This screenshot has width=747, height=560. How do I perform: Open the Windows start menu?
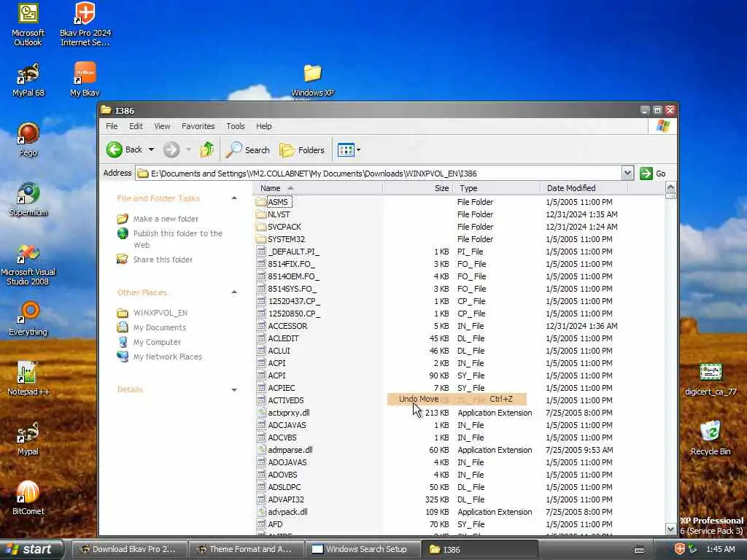point(31,549)
